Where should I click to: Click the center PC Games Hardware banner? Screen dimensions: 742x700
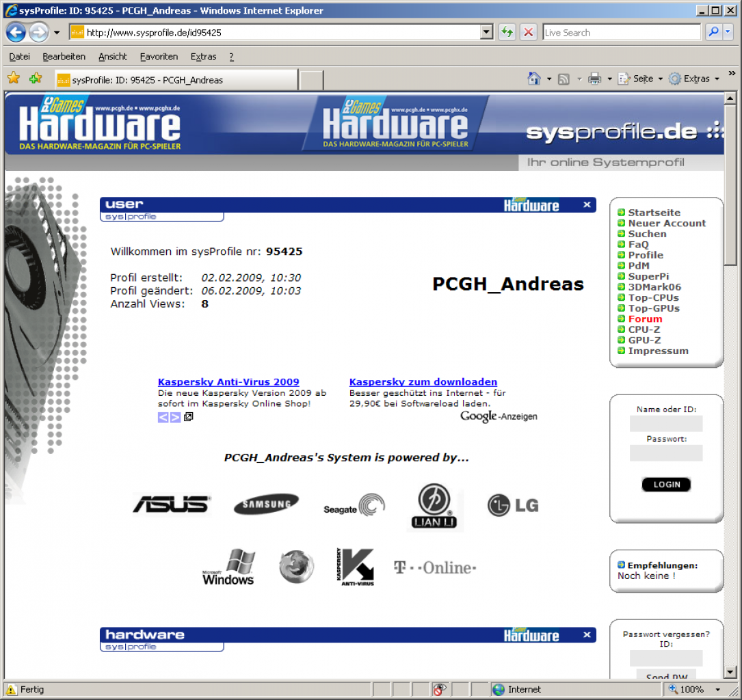tap(395, 123)
